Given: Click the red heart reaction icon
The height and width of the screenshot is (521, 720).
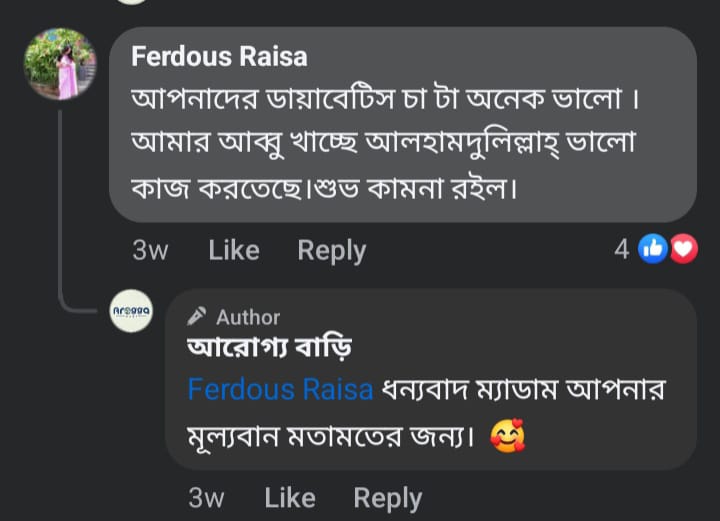Looking at the screenshot, I should (x=683, y=249).
